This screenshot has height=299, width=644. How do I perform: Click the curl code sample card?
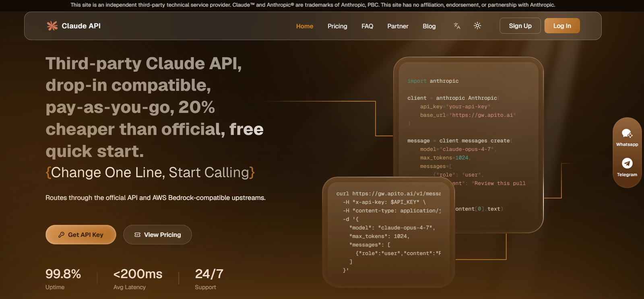[x=388, y=232]
